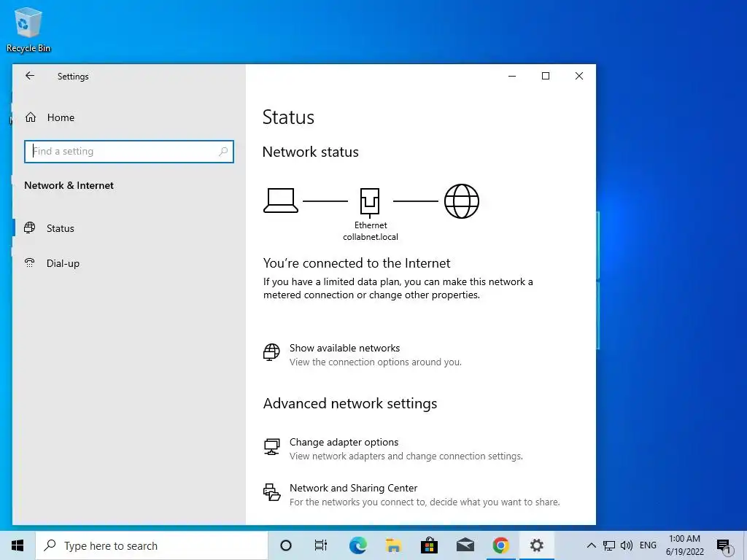Open the Mail app from taskbar
Image resolution: width=747 pixels, height=560 pixels.
[x=465, y=545]
